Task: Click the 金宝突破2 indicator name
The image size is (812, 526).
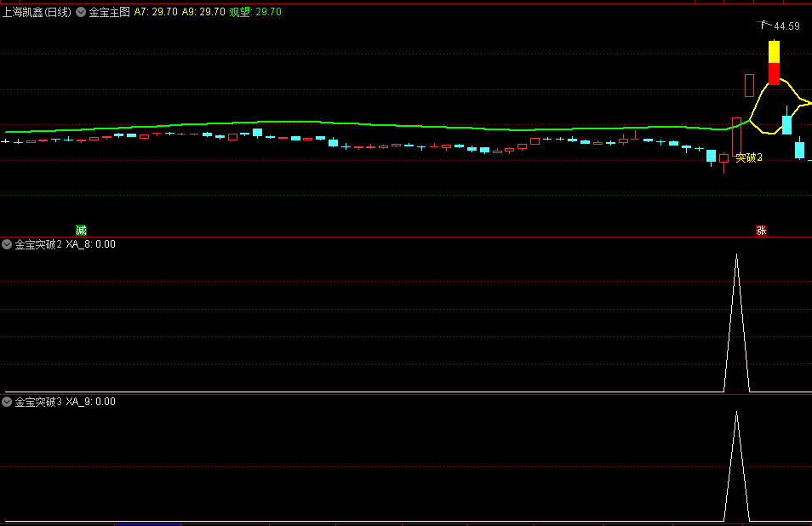Action: click(x=38, y=244)
